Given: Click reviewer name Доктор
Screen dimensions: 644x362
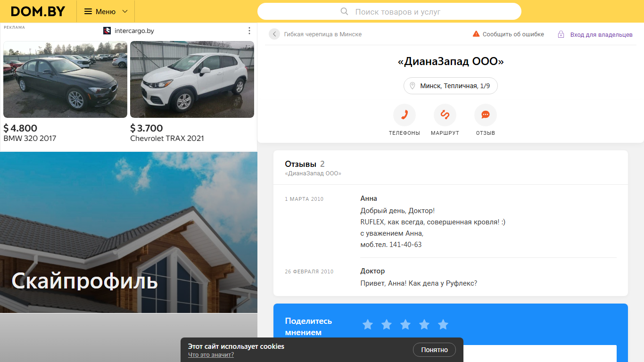Looking at the screenshot, I should tap(372, 271).
